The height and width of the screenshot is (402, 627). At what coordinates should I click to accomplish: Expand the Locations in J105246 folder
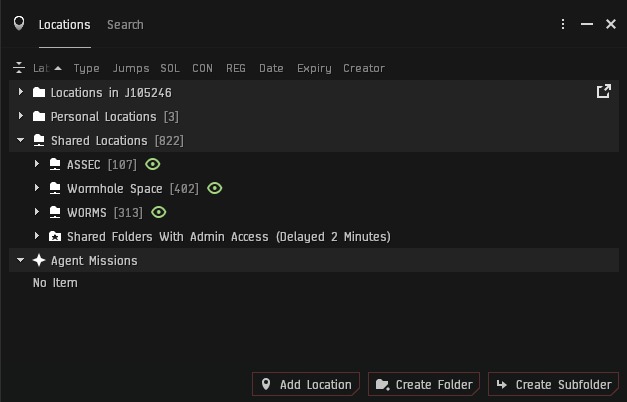pyautogui.click(x=21, y=92)
